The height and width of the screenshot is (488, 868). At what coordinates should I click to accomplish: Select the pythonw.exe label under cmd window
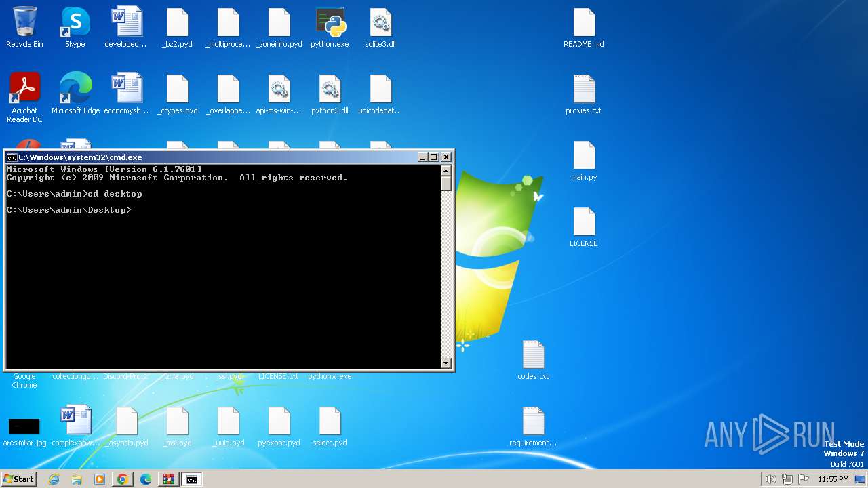(x=330, y=376)
